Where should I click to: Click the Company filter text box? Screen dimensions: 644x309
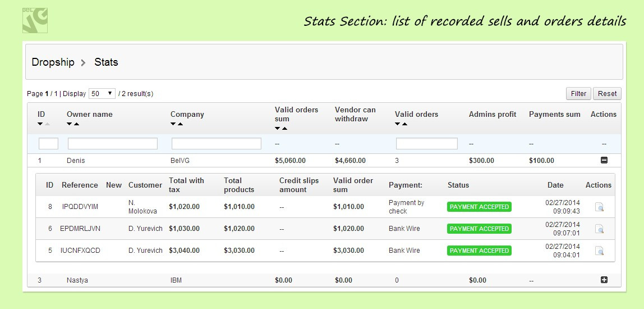(x=216, y=144)
